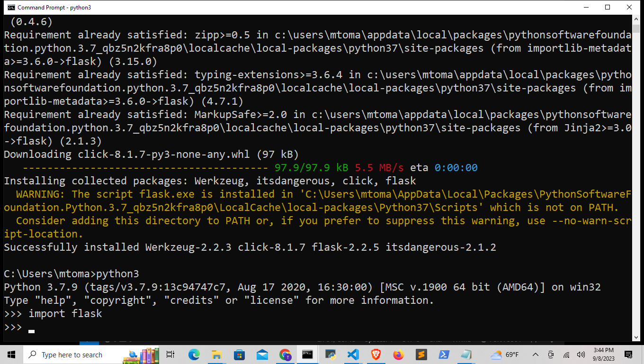Click the blue '0:00:00' eta value

click(456, 167)
